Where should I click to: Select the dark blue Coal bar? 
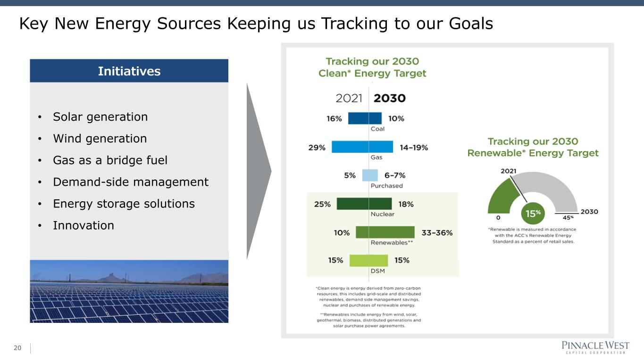[x=365, y=118]
